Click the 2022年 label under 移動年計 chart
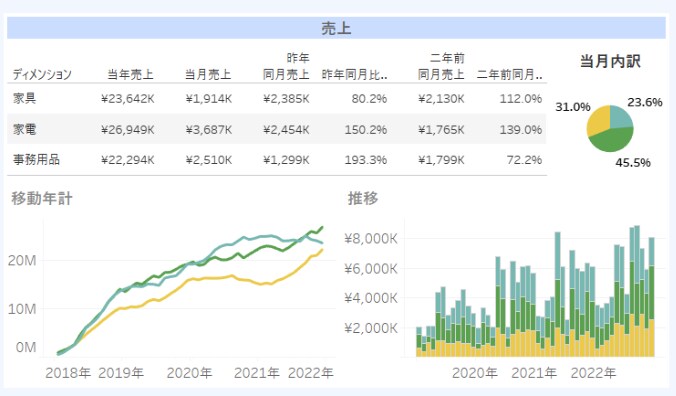Screen dimensions: 676x396 click(311, 373)
